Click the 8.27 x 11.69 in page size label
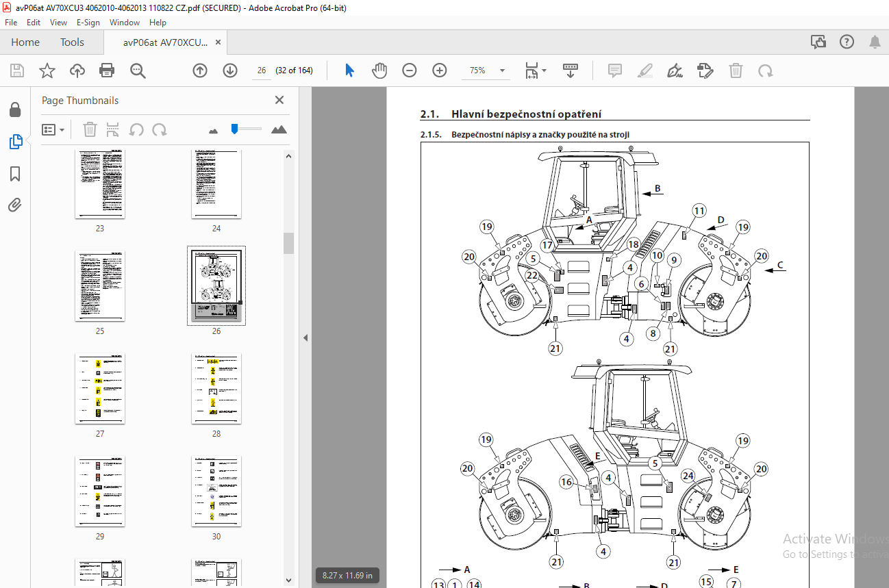 click(347, 576)
